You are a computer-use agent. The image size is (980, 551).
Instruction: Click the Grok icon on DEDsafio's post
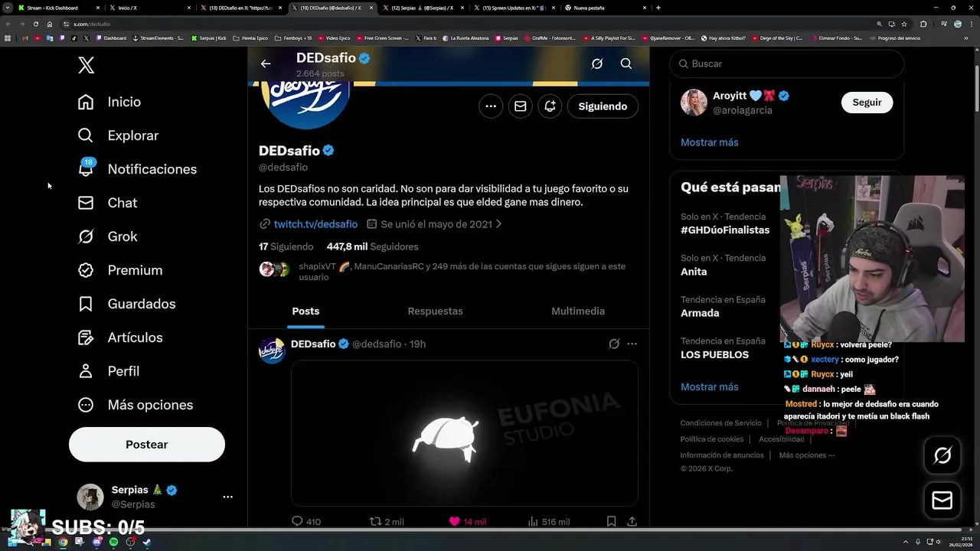click(x=614, y=344)
